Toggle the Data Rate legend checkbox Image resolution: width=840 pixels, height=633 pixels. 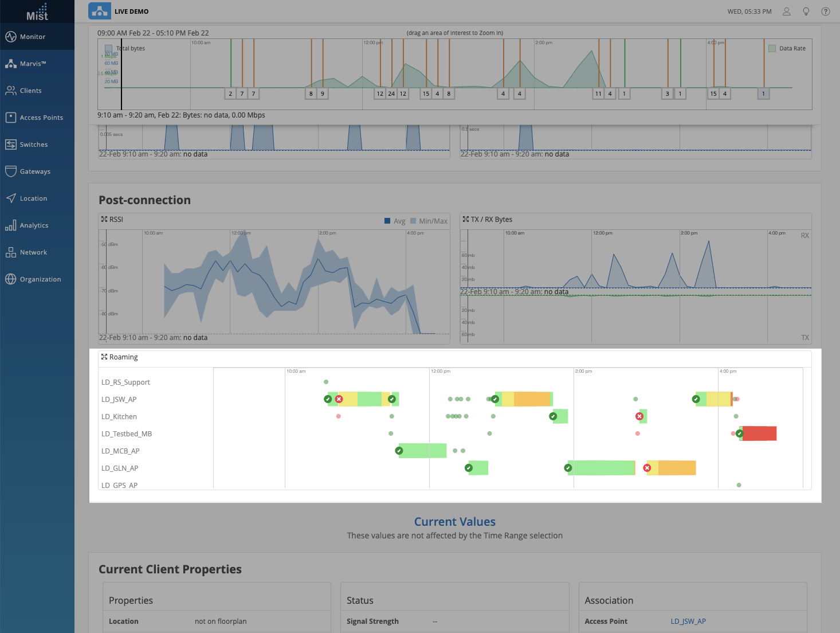pos(772,49)
